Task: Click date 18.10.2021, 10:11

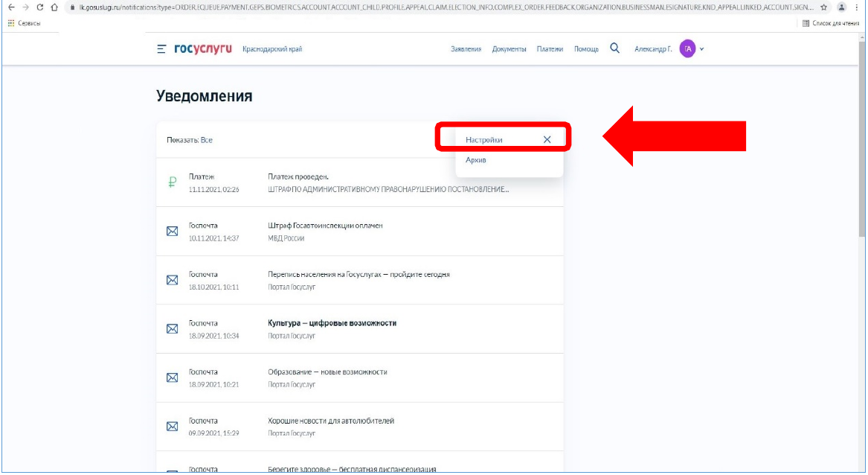Action: pyautogui.click(x=213, y=287)
